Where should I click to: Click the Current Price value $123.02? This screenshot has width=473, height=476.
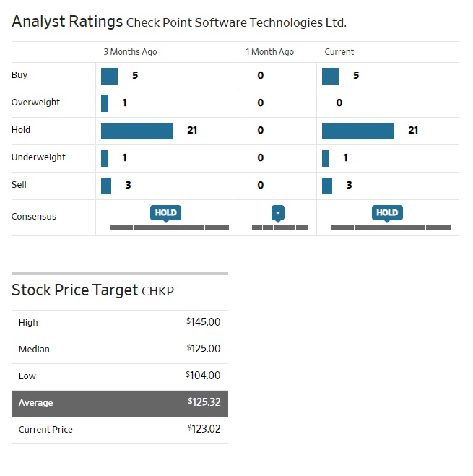pos(203,429)
